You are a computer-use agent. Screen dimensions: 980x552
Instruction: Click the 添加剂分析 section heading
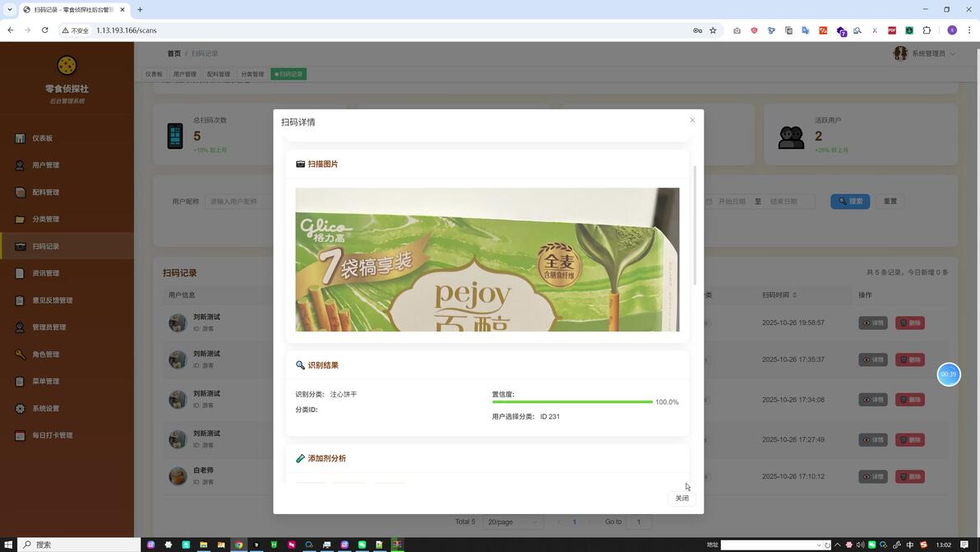click(321, 458)
